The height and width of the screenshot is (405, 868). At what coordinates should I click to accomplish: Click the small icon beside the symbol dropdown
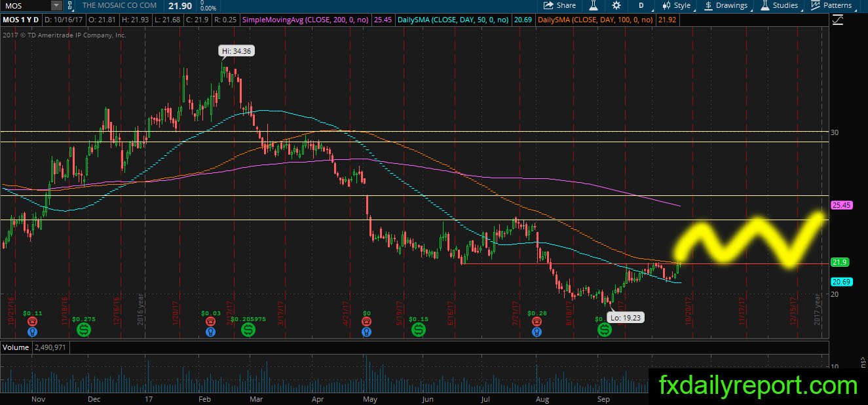[71, 5]
